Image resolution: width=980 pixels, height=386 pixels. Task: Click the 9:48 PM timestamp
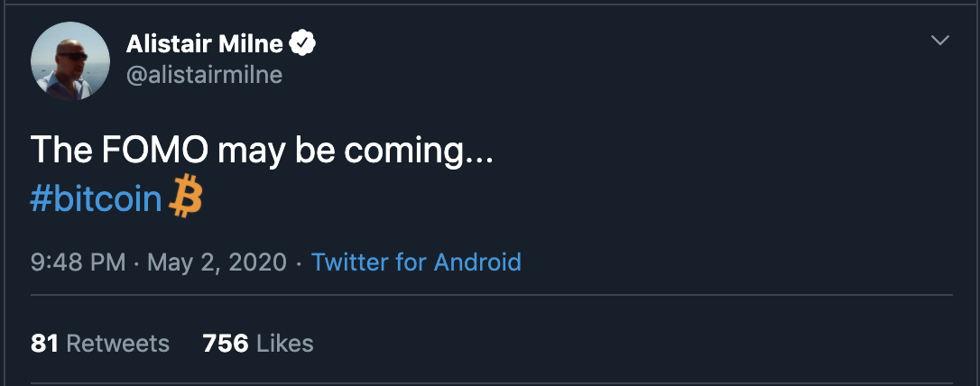coord(78,262)
